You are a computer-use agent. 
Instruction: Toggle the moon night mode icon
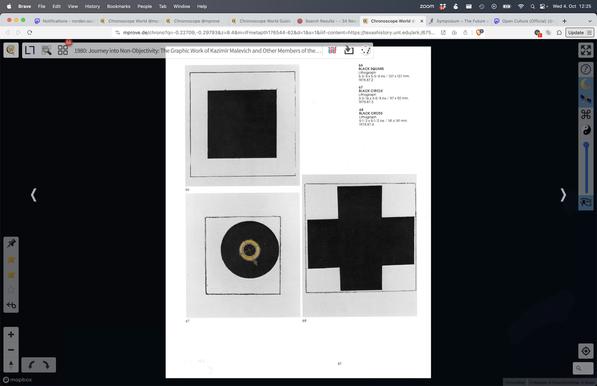click(x=586, y=84)
